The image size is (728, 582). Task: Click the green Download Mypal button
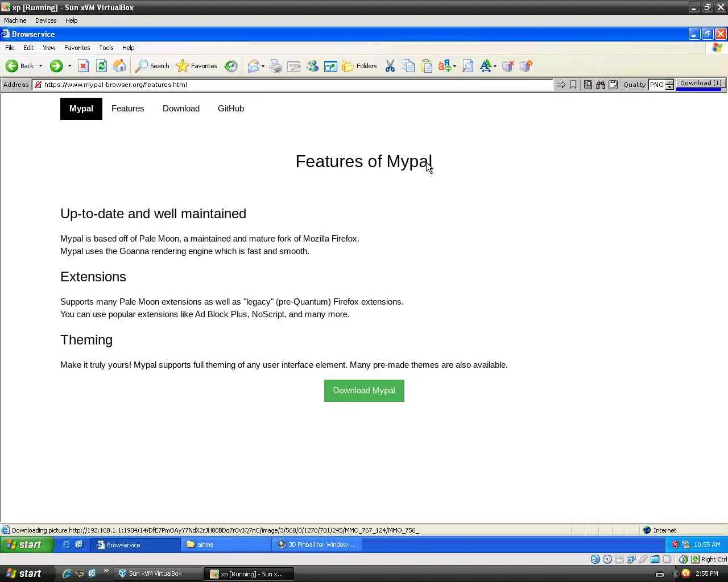tap(364, 390)
